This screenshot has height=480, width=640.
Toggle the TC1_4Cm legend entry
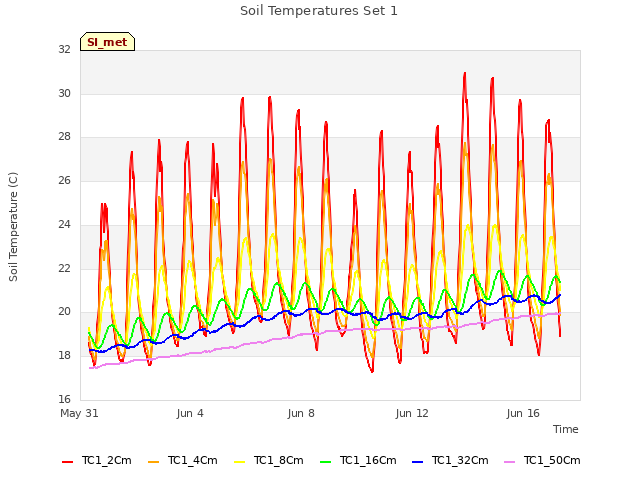pyautogui.click(x=182, y=461)
